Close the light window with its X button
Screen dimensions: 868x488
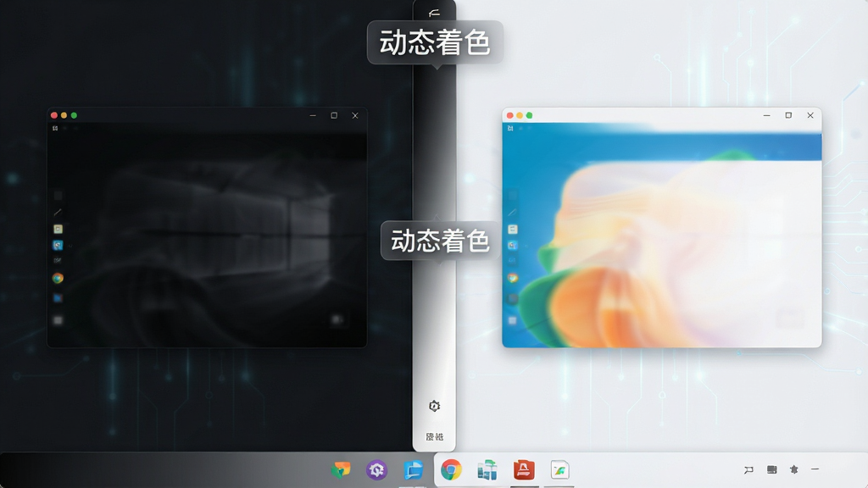pos(810,115)
